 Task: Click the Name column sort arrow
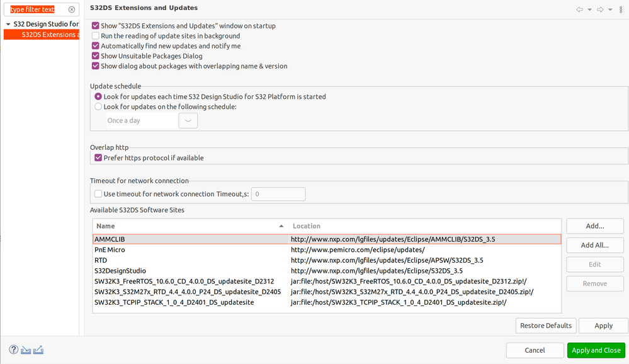coord(281,226)
